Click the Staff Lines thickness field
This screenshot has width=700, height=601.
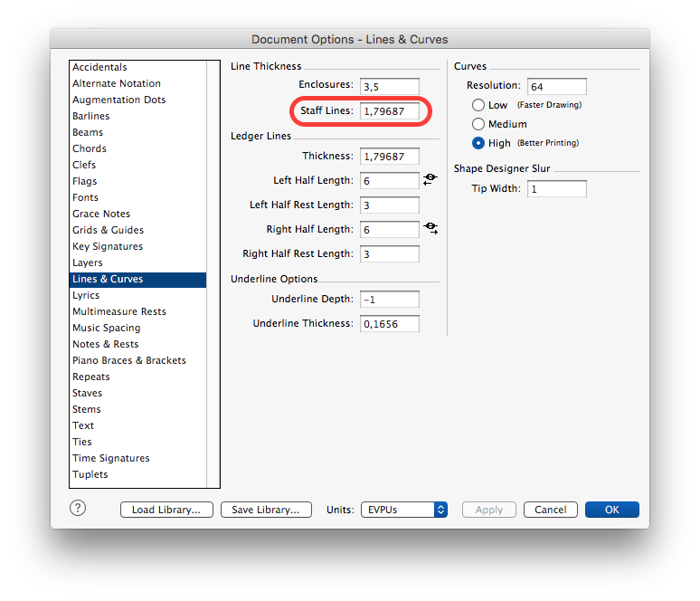(389, 111)
